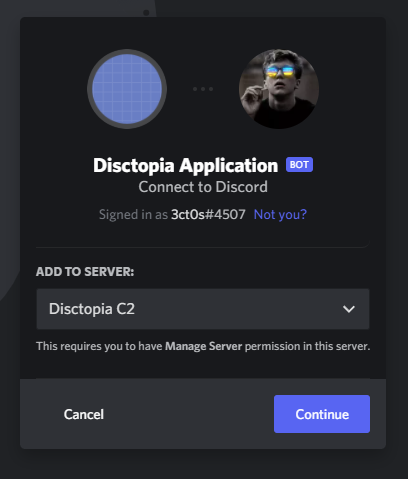The image size is (408, 479).
Task: Click the empty footer area beside Cancel
Action: [189, 414]
